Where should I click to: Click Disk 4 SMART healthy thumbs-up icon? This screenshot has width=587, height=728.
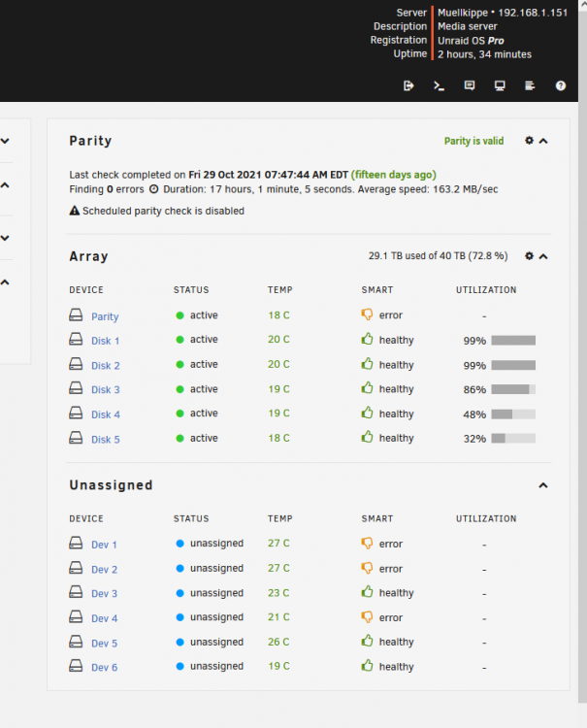click(367, 413)
